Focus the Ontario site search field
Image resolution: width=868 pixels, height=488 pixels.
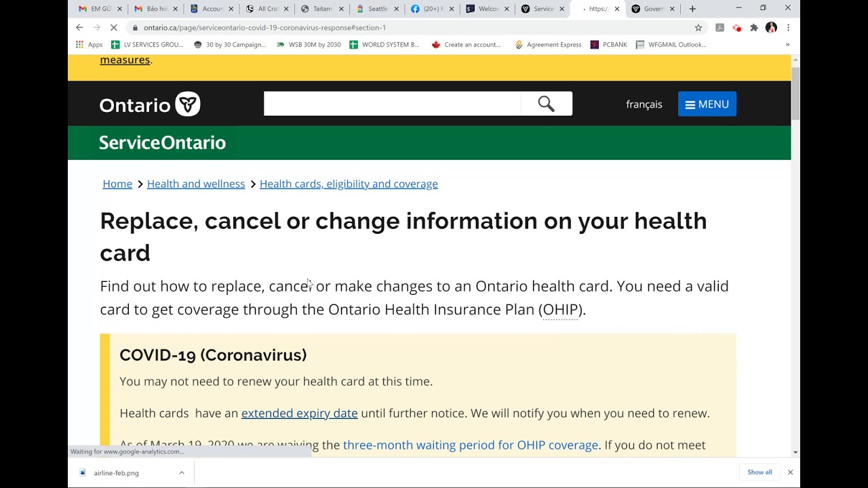392,104
